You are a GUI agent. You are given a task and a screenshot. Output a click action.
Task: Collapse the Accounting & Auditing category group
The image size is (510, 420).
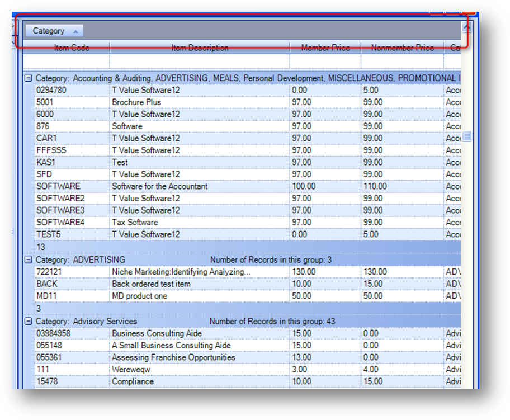pos(29,78)
